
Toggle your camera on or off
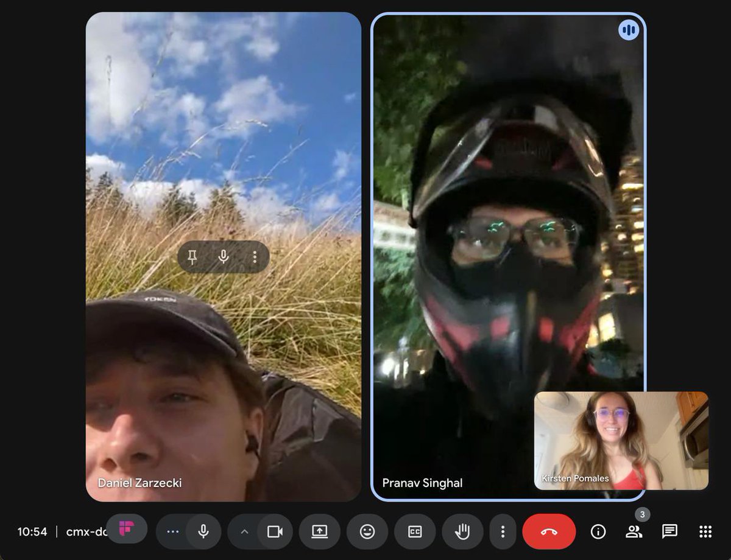pyautogui.click(x=275, y=531)
